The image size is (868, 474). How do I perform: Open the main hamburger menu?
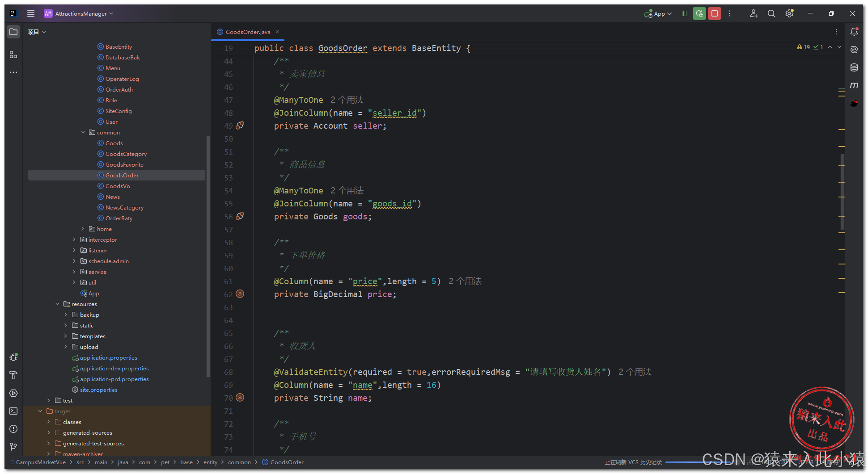click(x=30, y=13)
